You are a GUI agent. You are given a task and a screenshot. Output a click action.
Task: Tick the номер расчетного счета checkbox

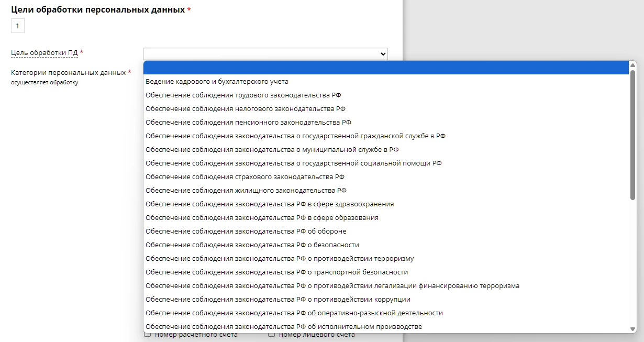[x=148, y=334]
